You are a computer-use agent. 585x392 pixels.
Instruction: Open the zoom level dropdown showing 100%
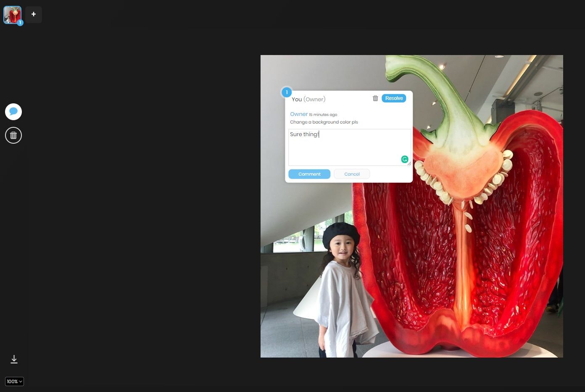[x=14, y=381]
